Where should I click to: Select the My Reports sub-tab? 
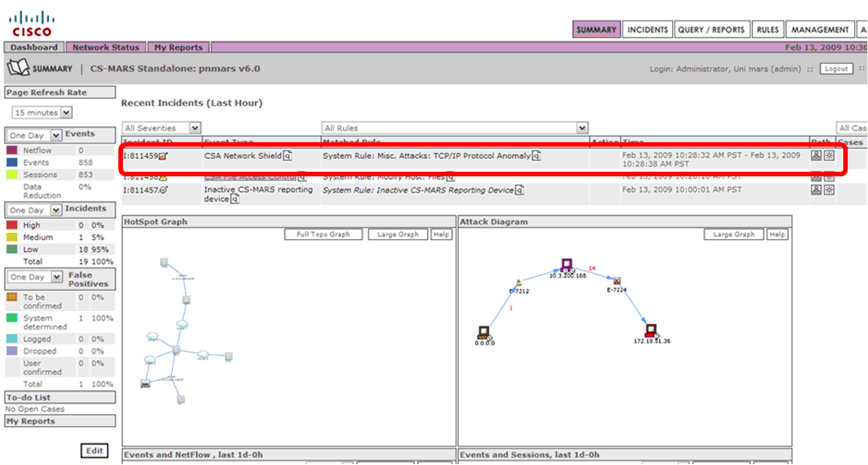[x=178, y=47]
